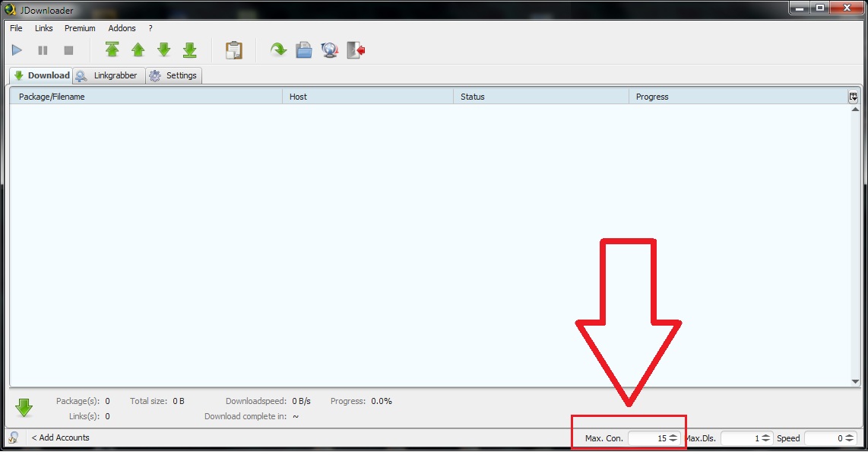Click the Max.Dls. spinner arrows

point(766,438)
